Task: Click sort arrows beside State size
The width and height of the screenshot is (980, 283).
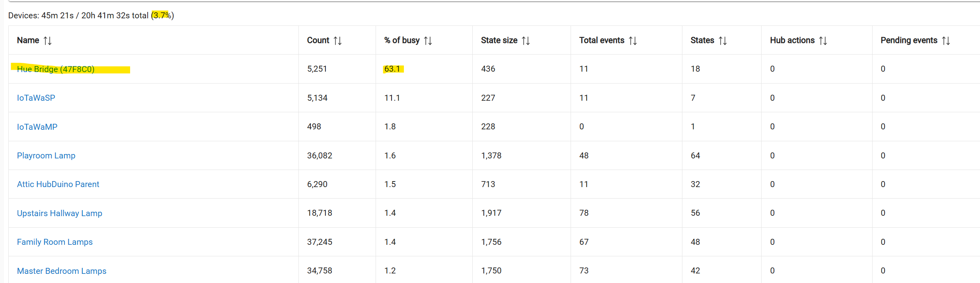Action: (526, 41)
